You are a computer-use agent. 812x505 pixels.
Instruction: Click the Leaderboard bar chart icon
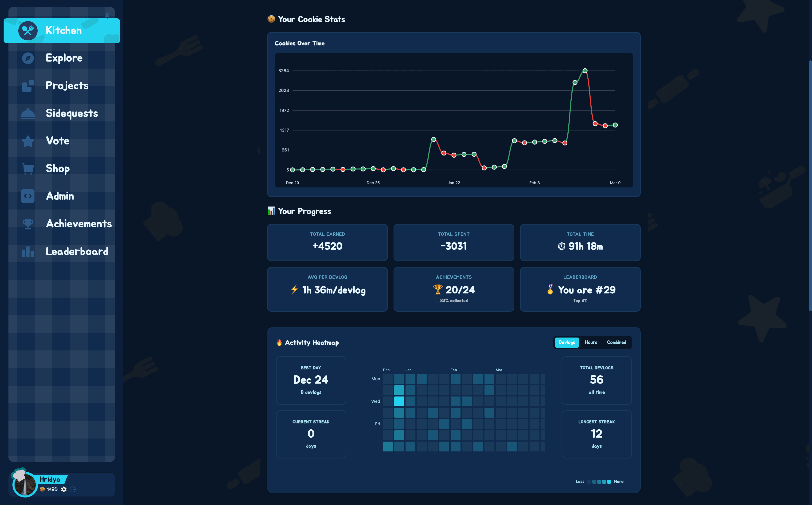(x=28, y=252)
